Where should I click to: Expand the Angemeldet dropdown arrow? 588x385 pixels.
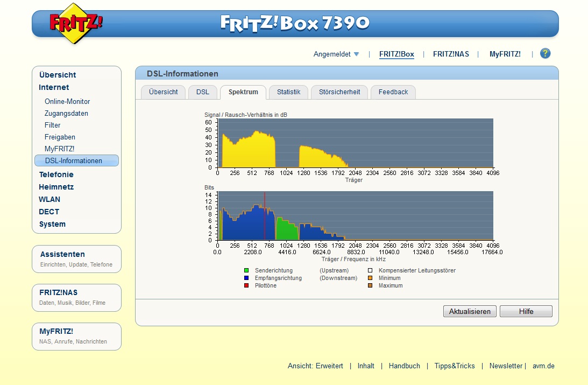[356, 54]
